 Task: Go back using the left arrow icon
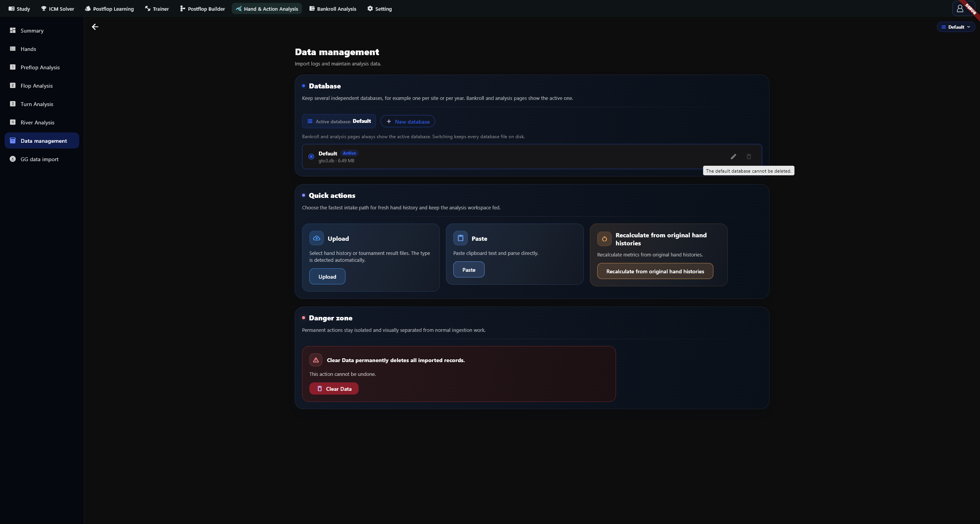coord(95,27)
